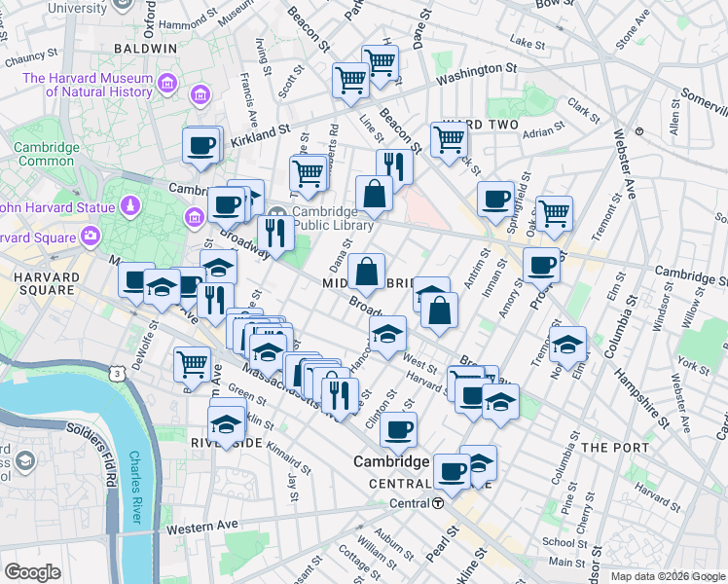Click the coffee cup marker on Prospect St
Viewport: 728px width, 584px height.
[x=541, y=267]
